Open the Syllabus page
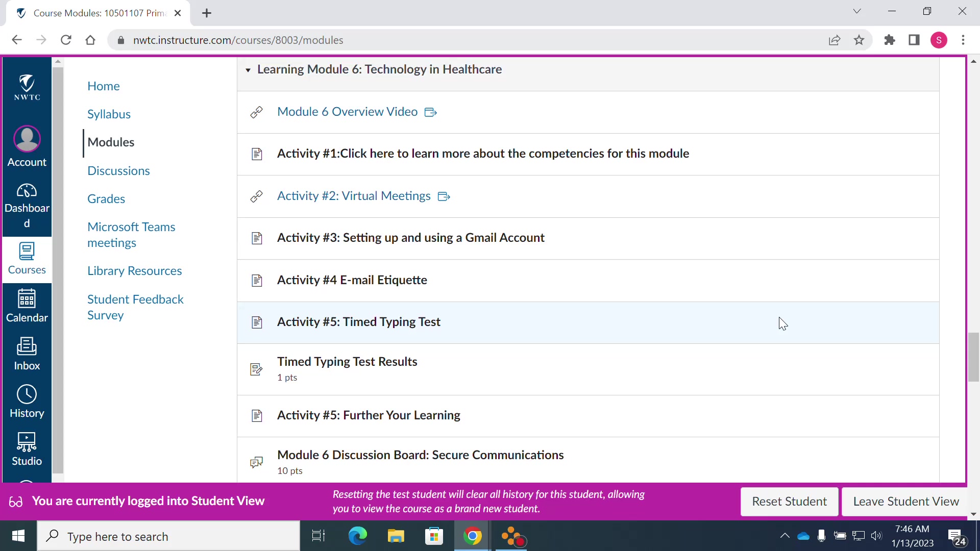980x551 pixels. click(109, 114)
